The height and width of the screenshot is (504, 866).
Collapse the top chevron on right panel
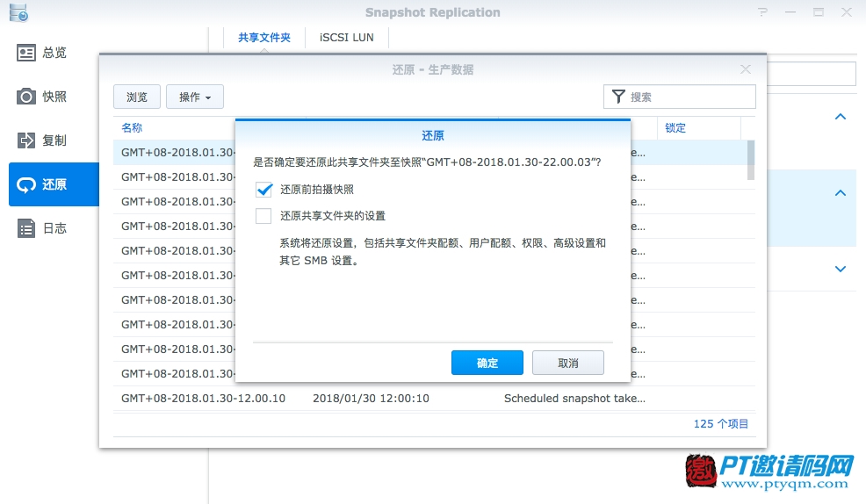841,117
